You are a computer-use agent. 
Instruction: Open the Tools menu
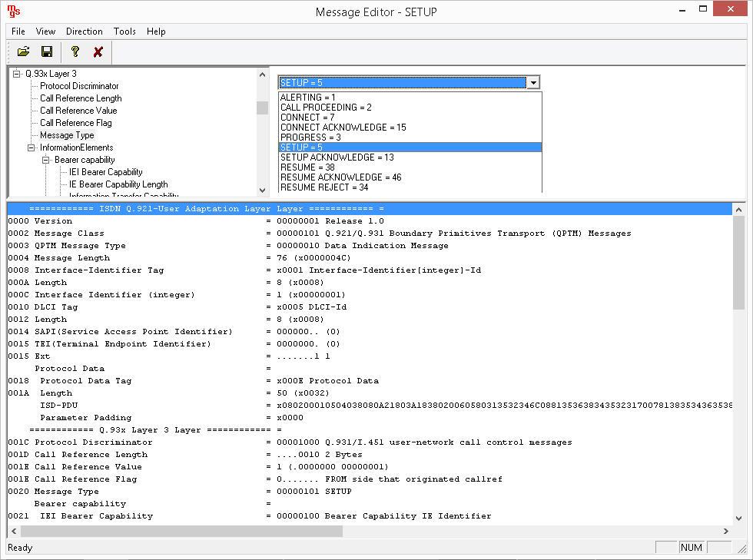point(124,31)
